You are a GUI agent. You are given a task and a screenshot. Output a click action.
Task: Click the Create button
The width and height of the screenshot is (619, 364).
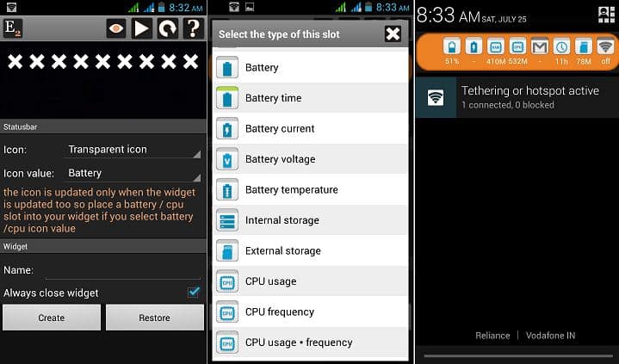pos(52,318)
